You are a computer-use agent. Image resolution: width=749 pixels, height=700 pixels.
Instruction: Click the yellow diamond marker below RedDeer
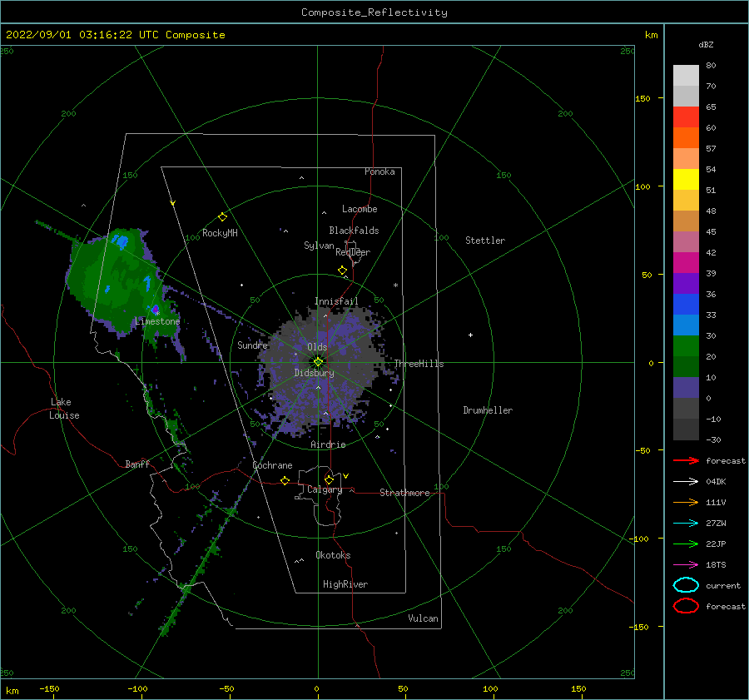pyautogui.click(x=342, y=271)
